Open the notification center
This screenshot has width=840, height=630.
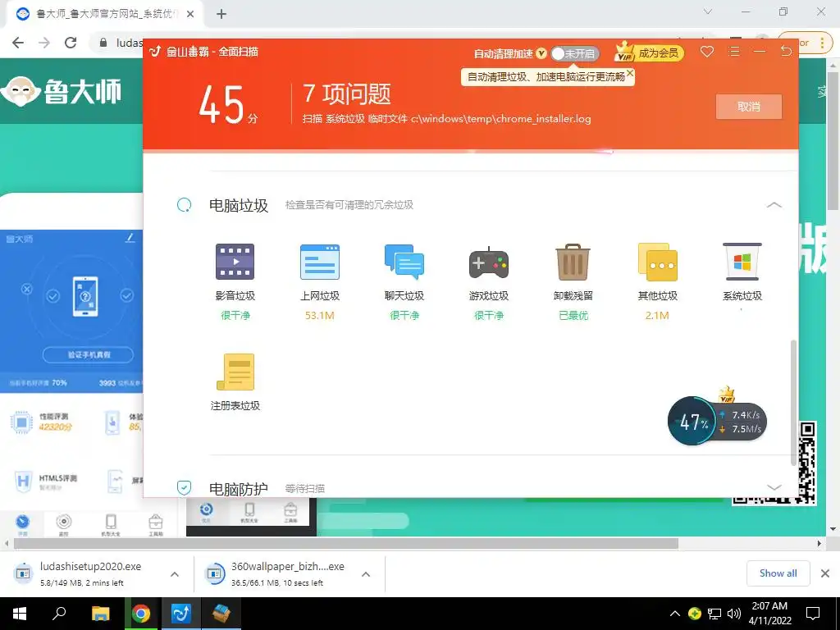click(x=813, y=614)
